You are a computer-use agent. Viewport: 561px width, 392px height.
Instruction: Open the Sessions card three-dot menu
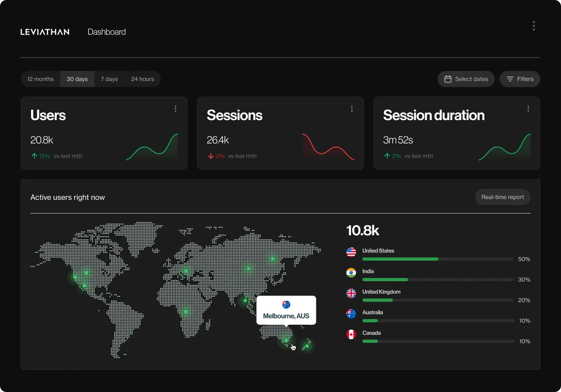pos(352,109)
